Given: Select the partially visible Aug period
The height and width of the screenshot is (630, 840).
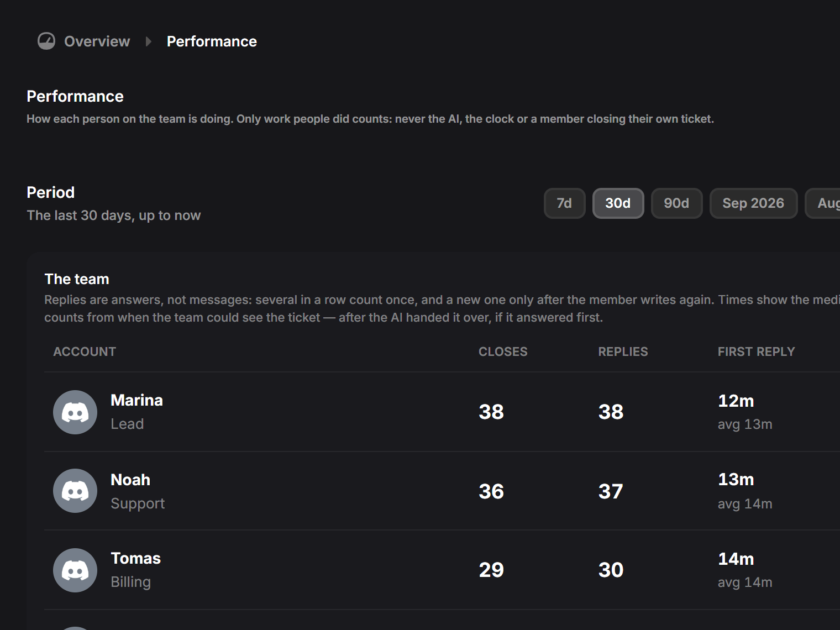Looking at the screenshot, I should point(823,203).
